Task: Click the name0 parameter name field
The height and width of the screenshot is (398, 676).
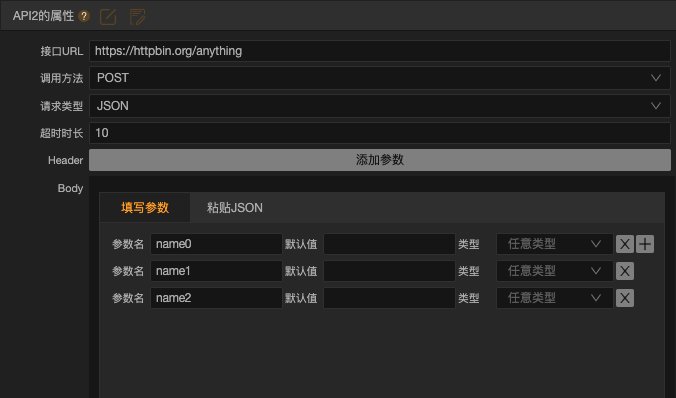Action: pyautogui.click(x=216, y=244)
